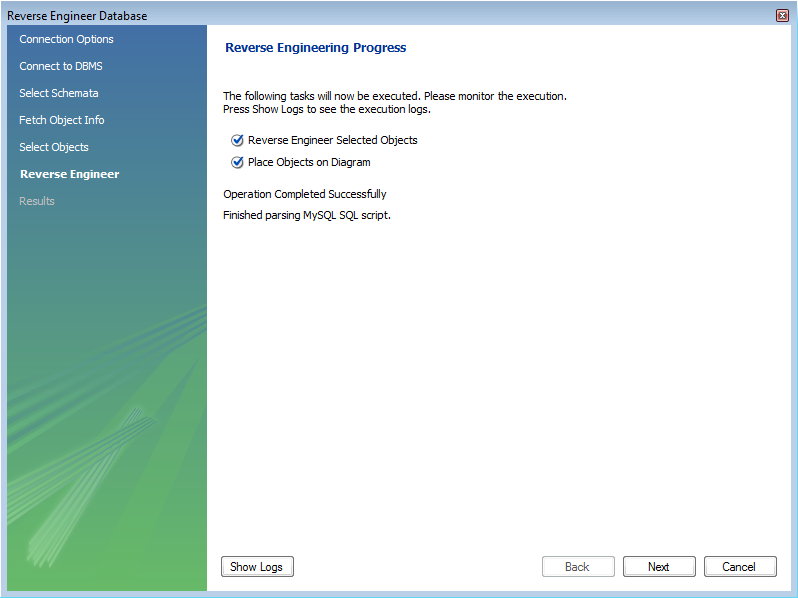Click the greyed-out Back button
The height and width of the screenshot is (598, 798).
[577, 567]
